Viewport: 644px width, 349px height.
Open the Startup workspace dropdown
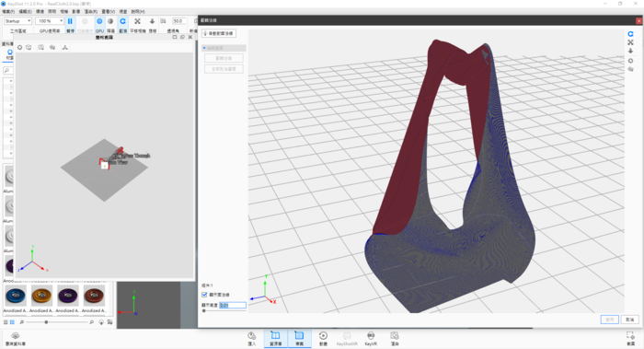[x=17, y=21]
